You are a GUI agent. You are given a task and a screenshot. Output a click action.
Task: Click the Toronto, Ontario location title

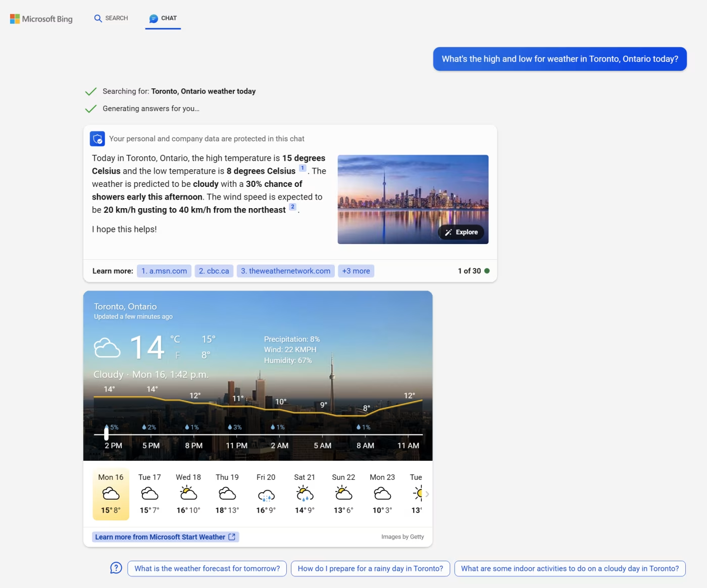point(125,307)
